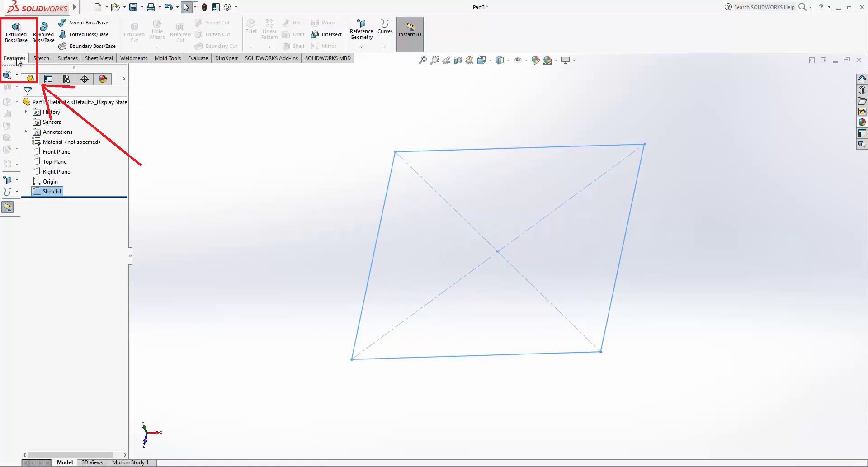Open the Evaluate tab
The image size is (868, 467).
198,58
